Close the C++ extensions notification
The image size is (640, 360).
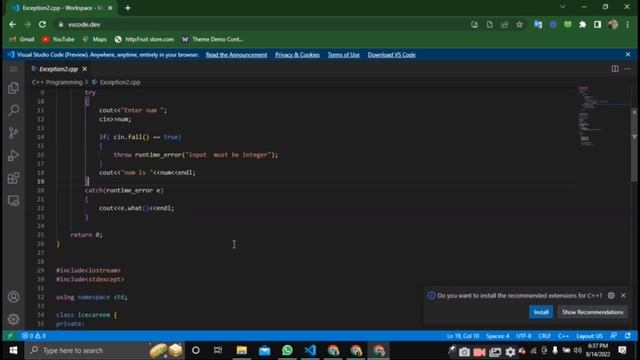[x=623, y=295]
